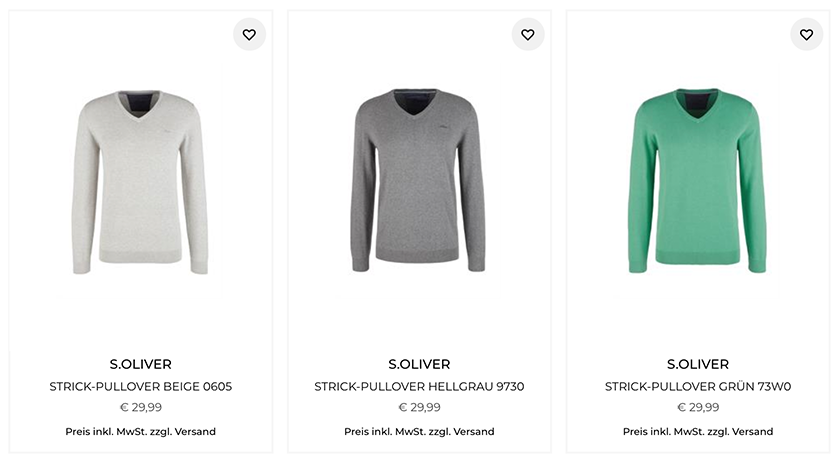This screenshot has height=463, width=840.
Task: Click the € 29,99 price of Grün pullover
Action: [698, 408]
